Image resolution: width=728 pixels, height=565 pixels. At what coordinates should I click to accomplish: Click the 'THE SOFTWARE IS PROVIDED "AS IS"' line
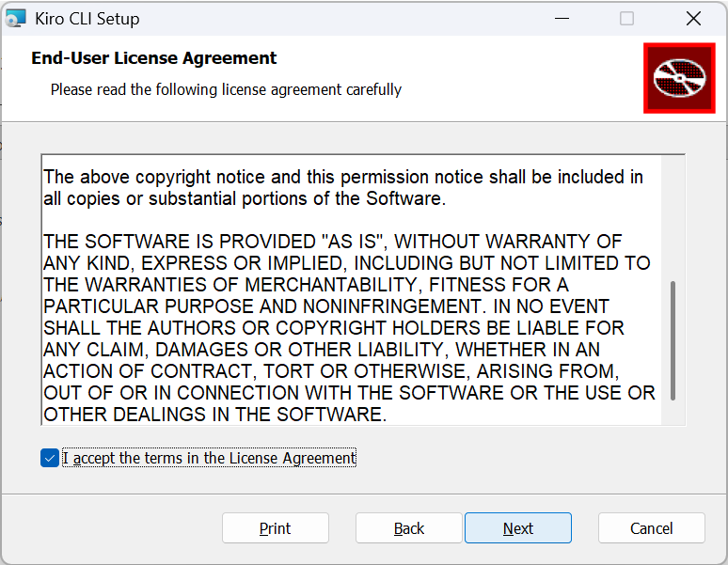pos(332,242)
